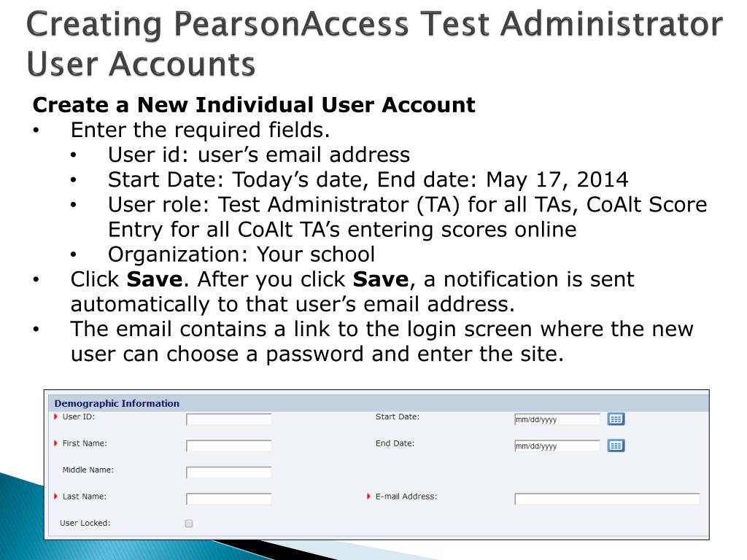Click the End Date mm/dd/yyyy field
Image resolution: width=747 pixels, height=560 pixels.
557,446
